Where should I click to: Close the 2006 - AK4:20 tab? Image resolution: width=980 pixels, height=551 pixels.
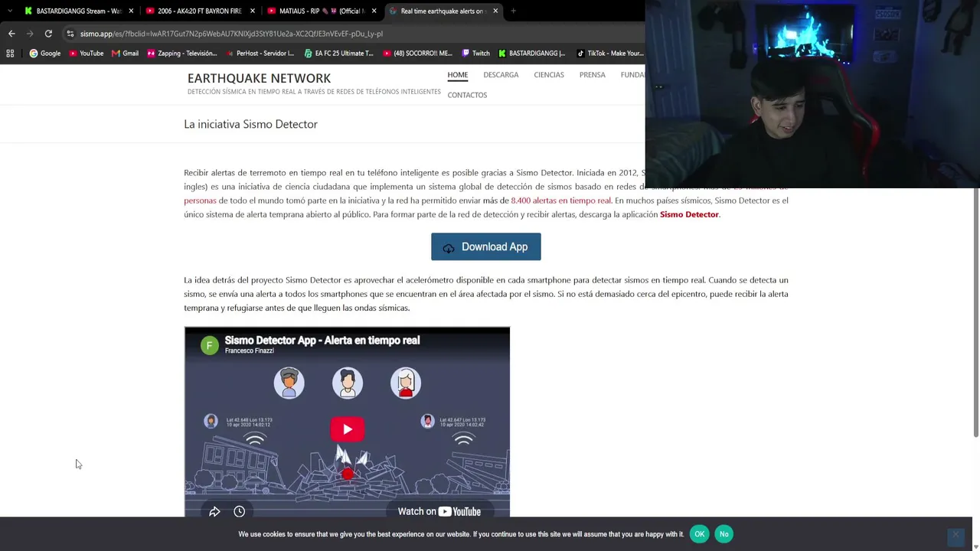(x=253, y=11)
